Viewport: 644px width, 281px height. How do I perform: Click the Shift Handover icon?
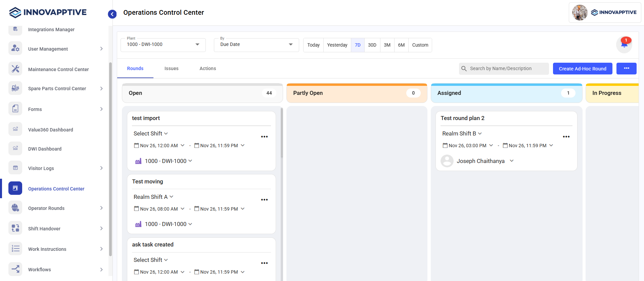(15, 228)
